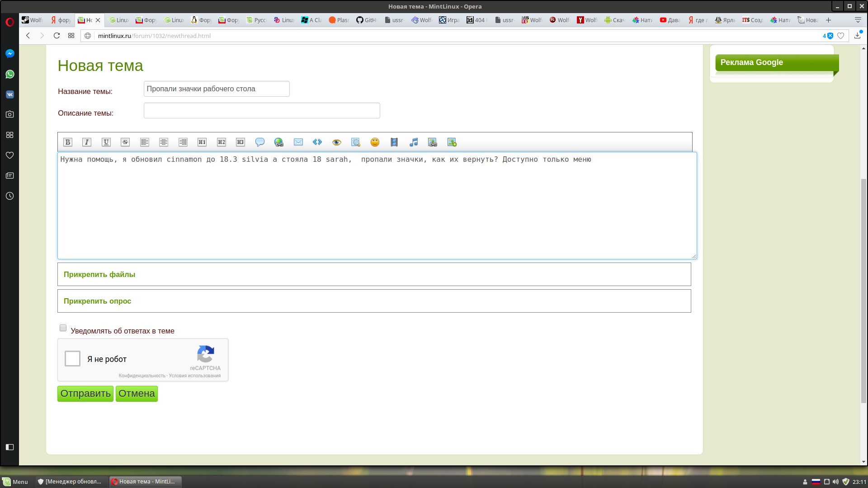Insert video with film strip icon

394,142
